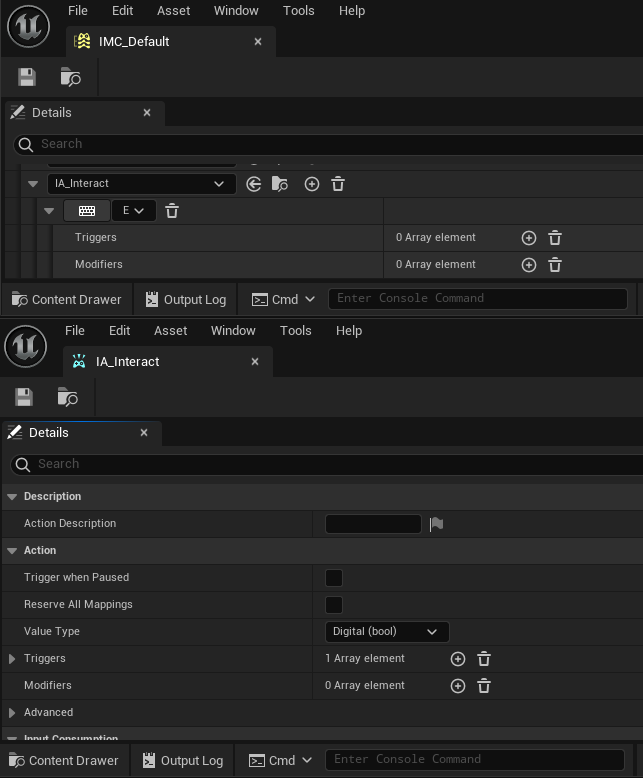This screenshot has width=643, height=778.
Task: Close Details panel in IA_Interact window
Action: (144, 433)
